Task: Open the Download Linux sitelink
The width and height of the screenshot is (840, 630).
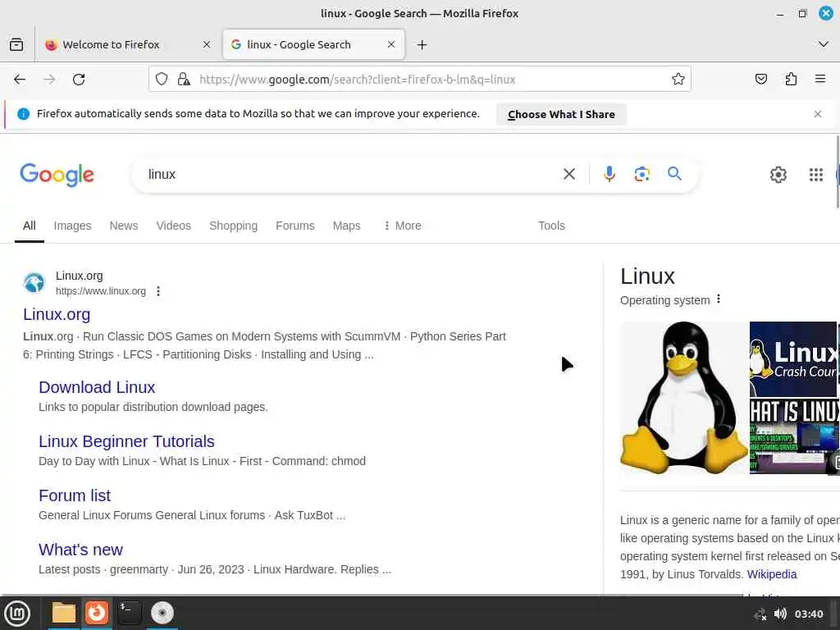Action: (x=97, y=387)
